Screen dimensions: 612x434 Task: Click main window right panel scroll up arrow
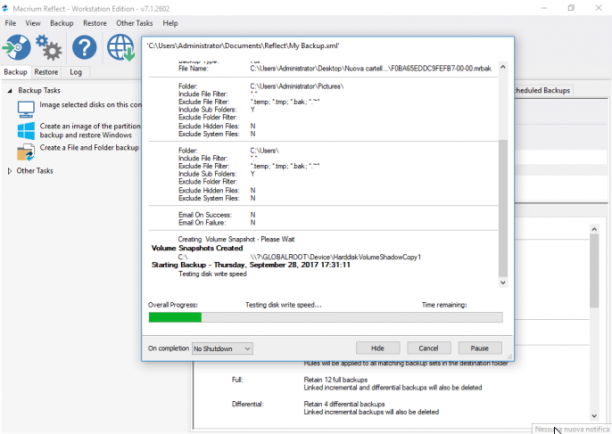click(x=594, y=229)
